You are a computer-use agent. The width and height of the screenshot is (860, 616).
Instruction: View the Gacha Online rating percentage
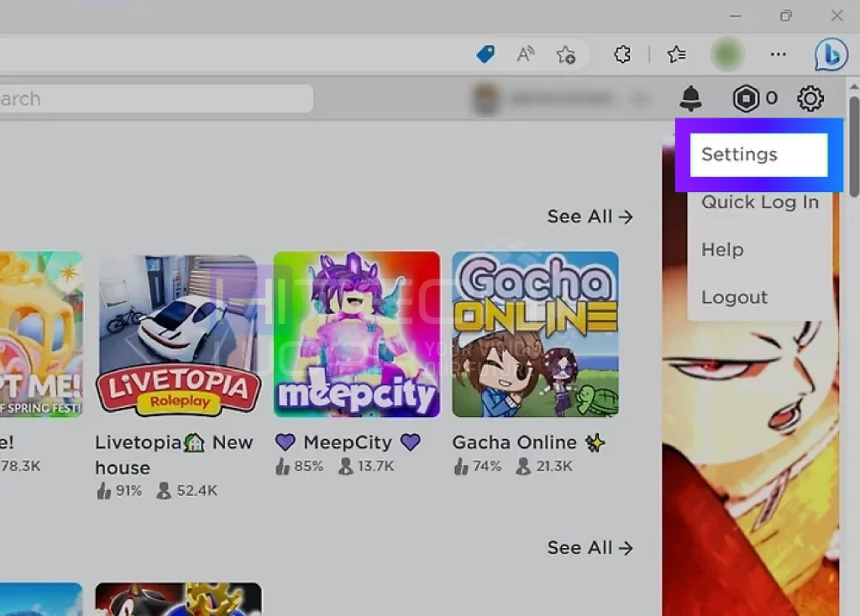[487, 465]
